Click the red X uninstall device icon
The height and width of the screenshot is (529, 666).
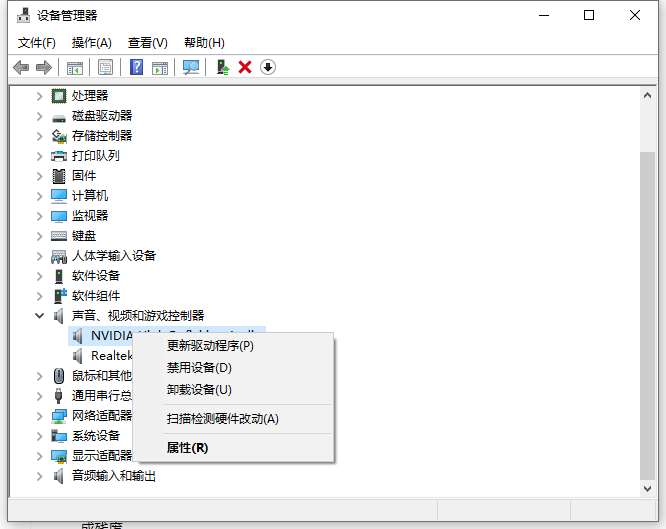tap(245, 67)
